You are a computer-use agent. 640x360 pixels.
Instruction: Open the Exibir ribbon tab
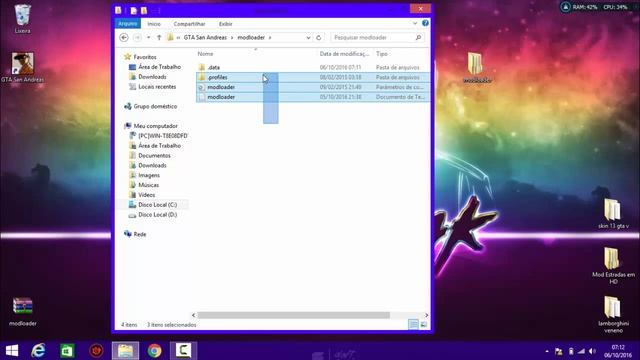[225, 24]
